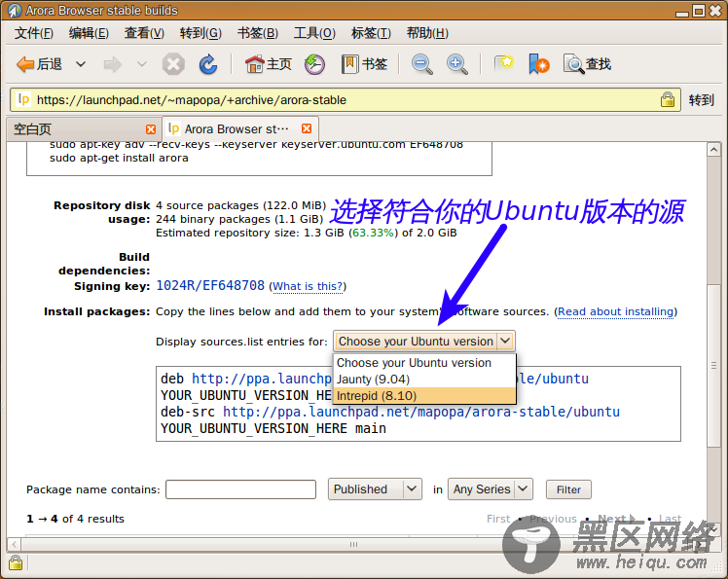
Task: Open the File (文件) menu
Action: (34, 33)
